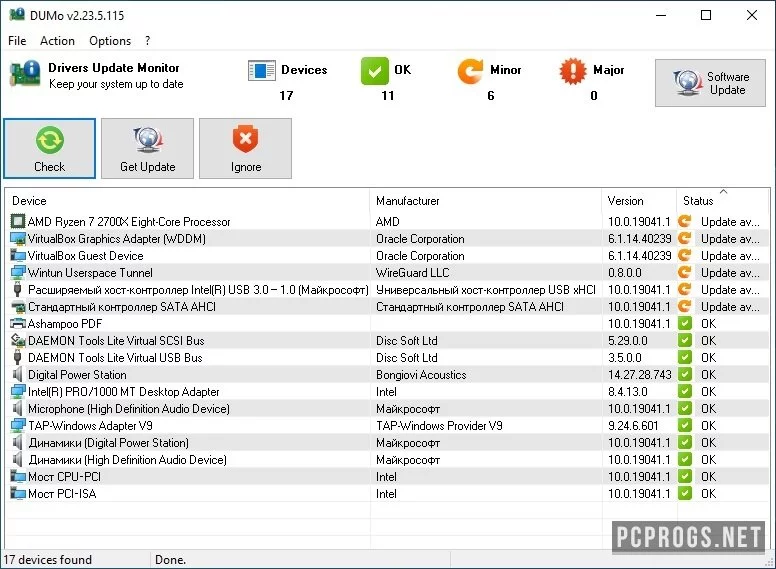Click green OK status icon in TAP-Windows row
Screen dimensions: 776x569
pos(685,426)
